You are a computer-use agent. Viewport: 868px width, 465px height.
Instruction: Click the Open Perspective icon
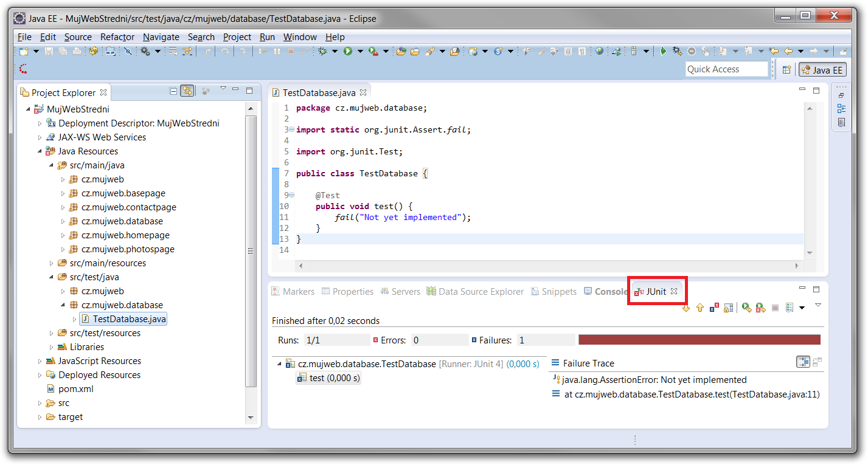click(786, 70)
